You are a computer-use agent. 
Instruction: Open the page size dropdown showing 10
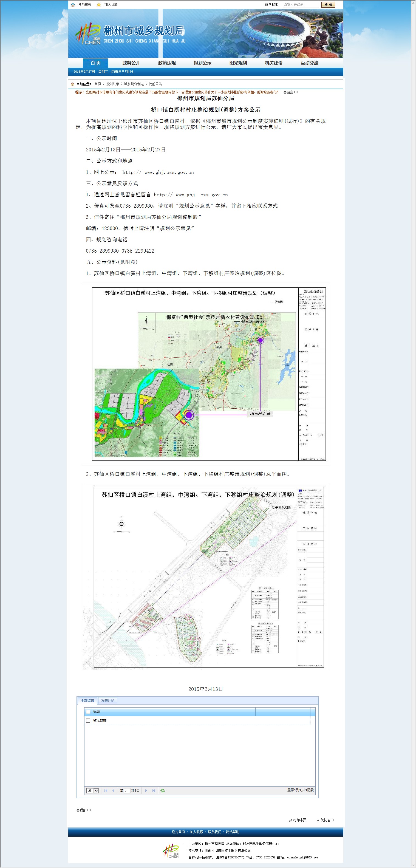pos(92,790)
